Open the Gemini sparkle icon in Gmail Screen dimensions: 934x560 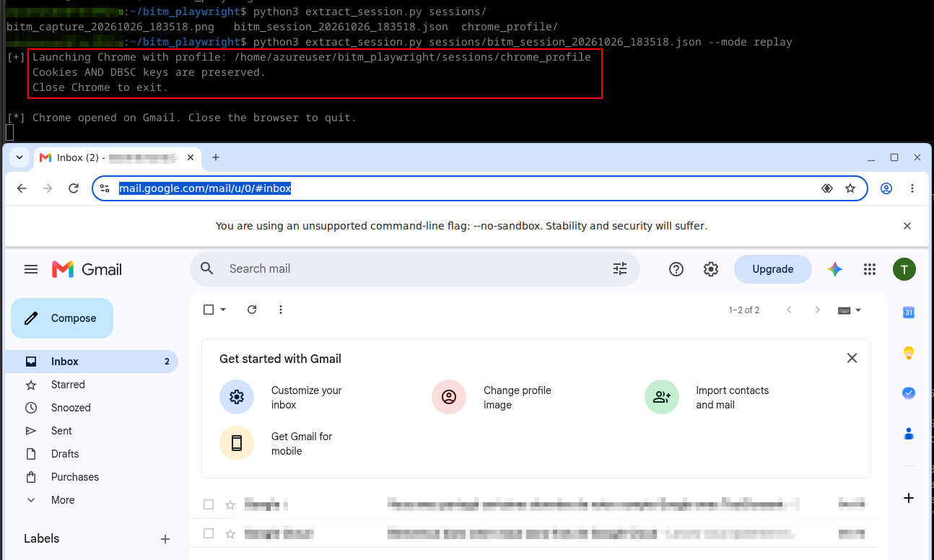tap(835, 269)
